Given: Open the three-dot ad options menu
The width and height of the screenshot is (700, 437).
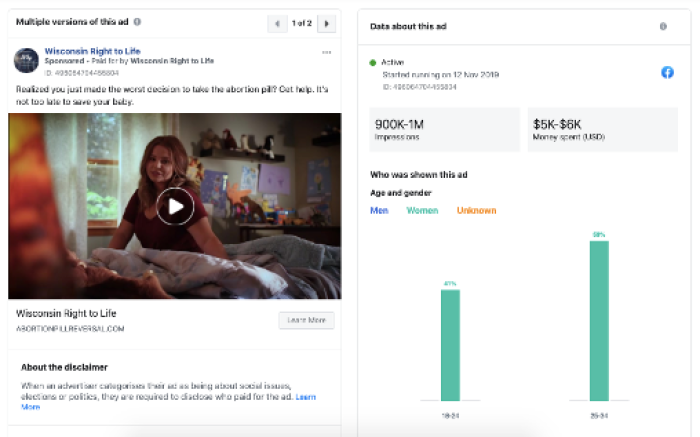Looking at the screenshot, I should [x=326, y=52].
